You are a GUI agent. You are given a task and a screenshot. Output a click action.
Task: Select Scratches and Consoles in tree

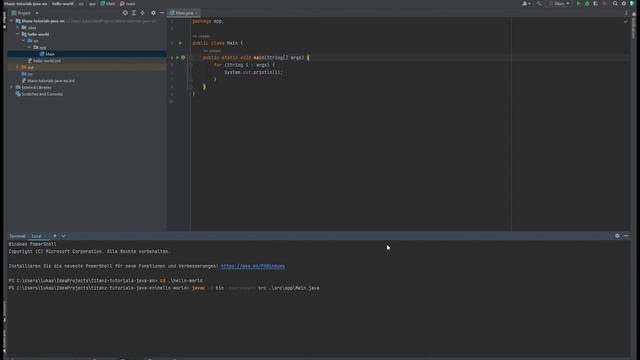(x=39, y=94)
